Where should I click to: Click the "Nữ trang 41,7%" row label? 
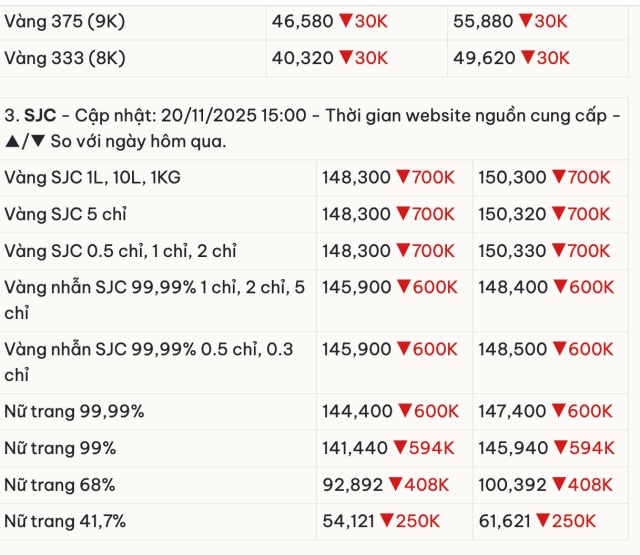click(x=65, y=521)
